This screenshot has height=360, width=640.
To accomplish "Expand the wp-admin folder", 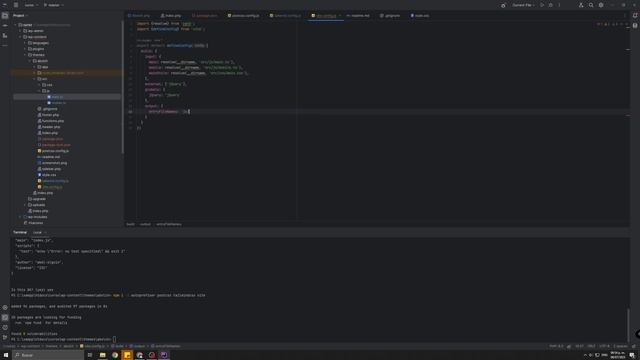I will tap(20, 31).
